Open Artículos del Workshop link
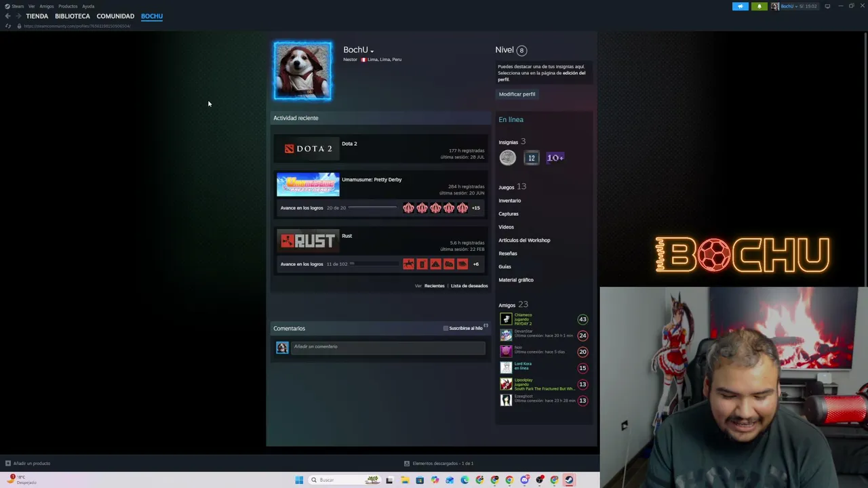This screenshot has width=868, height=488. [524, 241]
